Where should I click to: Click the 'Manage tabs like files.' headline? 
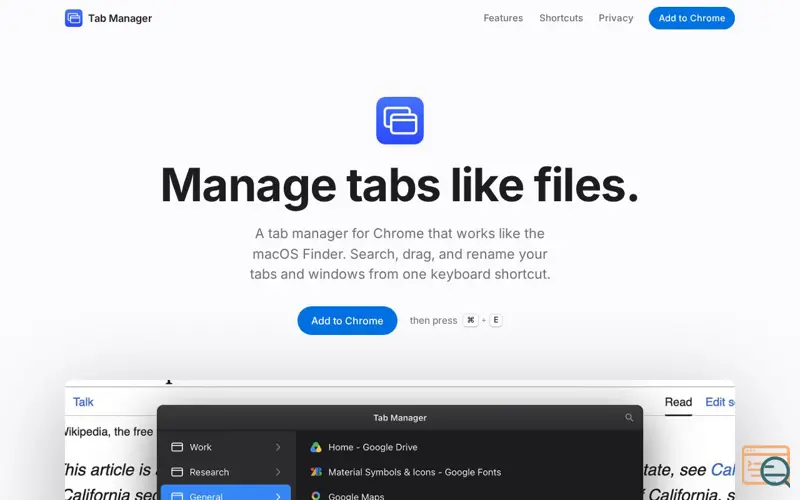399,185
